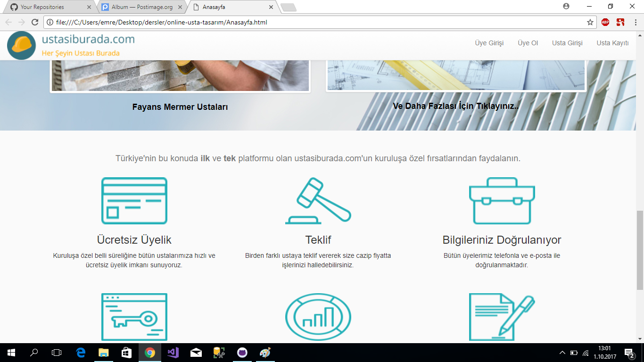The height and width of the screenshot is (362, 644).
Task: Open Visual Studio Code from the taskbar
Action: coord(173,352)
